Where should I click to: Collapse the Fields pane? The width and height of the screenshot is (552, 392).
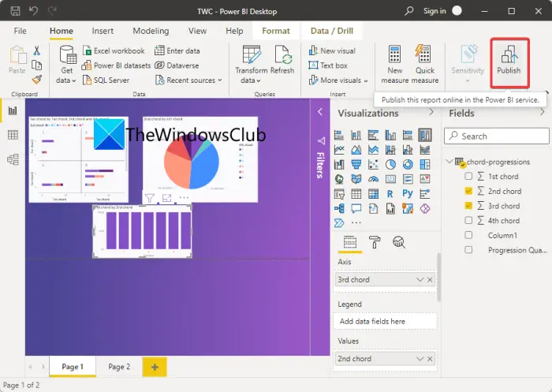[x=543, y=112]
